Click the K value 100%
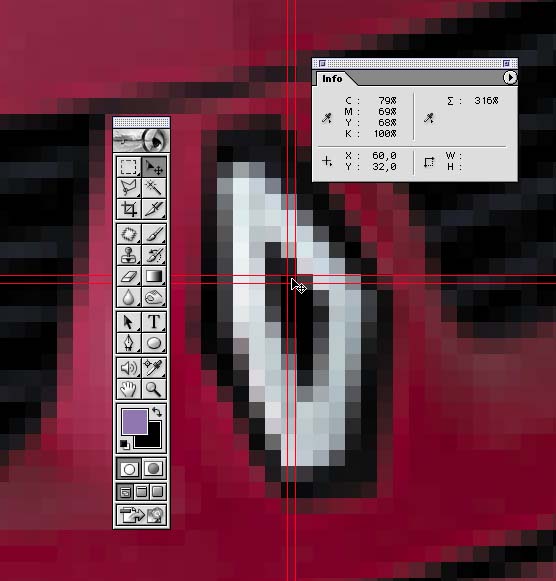The height and width of the screenshot is (581, 556). pyautogui.click(x=385, y=133)
